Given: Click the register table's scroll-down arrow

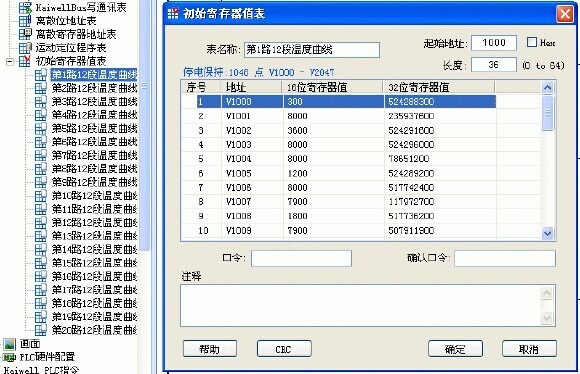Looking at the screenshot, I should coord(547,233).
